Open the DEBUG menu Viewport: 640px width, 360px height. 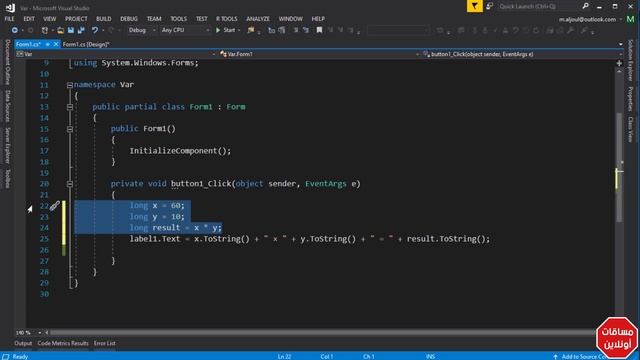coord(129,19)
